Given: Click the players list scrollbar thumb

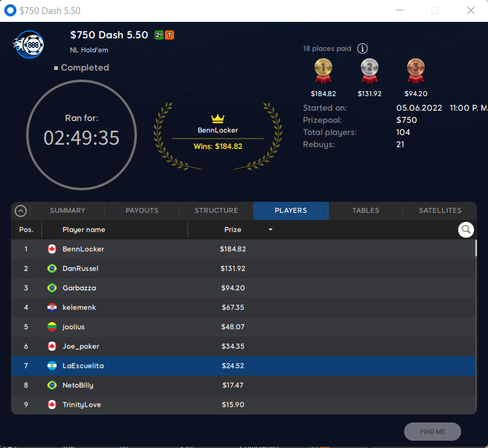Looking at the screenshot, I should coord(476,248).
